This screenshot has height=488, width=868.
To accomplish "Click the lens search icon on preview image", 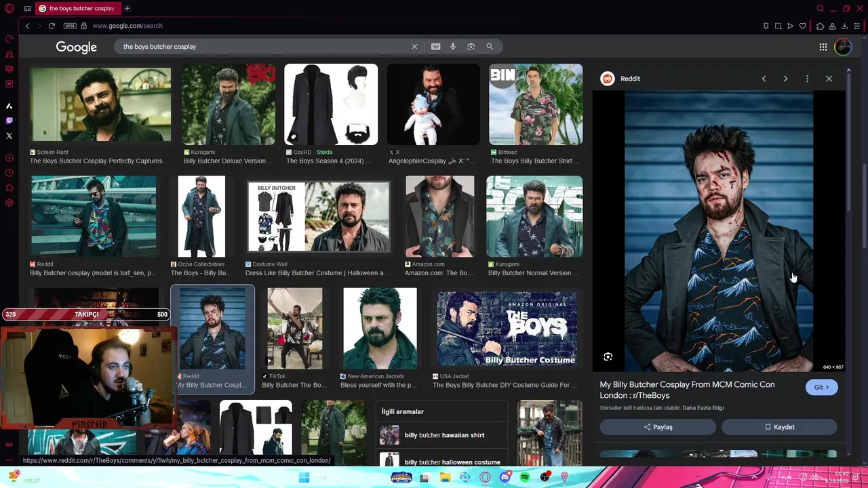I will coord(608,357).
